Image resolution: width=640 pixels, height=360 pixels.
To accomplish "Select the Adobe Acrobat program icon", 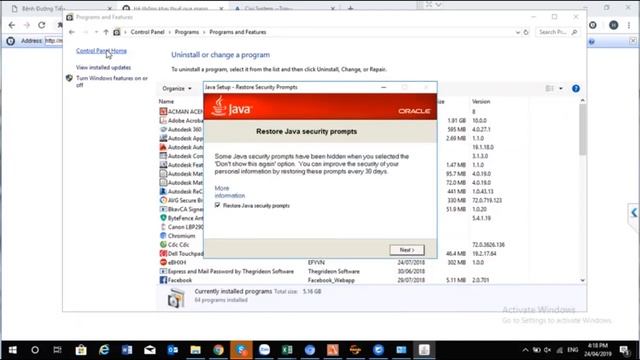I will click(163, 120).
